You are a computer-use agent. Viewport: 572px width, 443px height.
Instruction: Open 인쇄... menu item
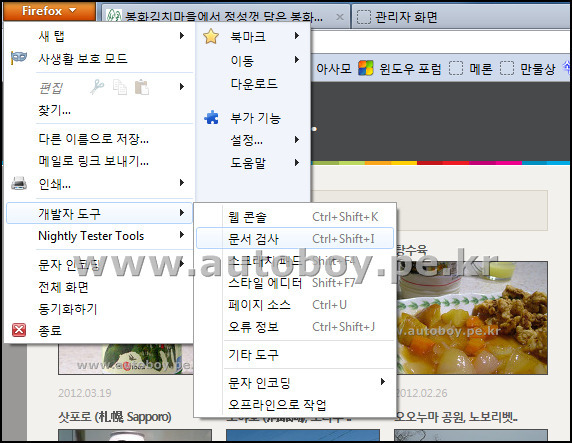(x=55, y=184)
